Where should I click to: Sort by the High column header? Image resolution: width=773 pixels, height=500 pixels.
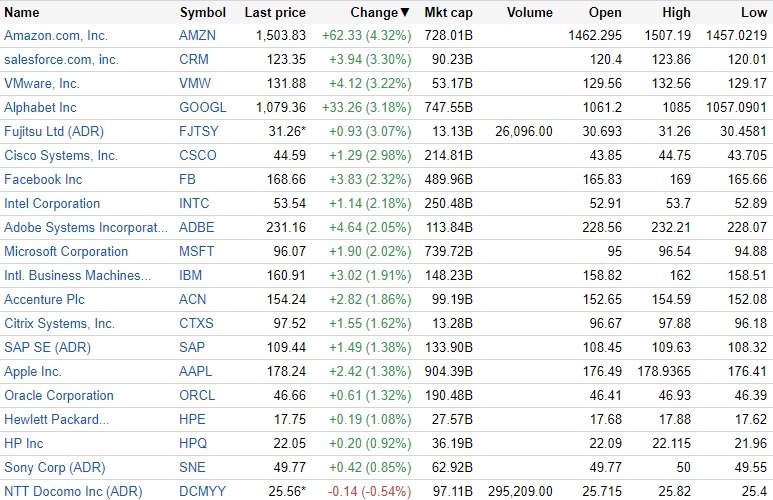pos(676,13)
